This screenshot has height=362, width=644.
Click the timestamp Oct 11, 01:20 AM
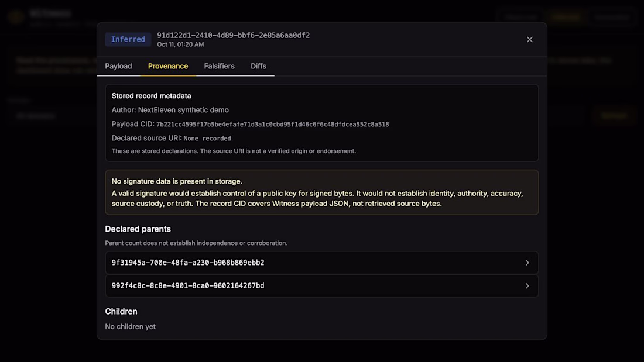(x=180, y=44)
